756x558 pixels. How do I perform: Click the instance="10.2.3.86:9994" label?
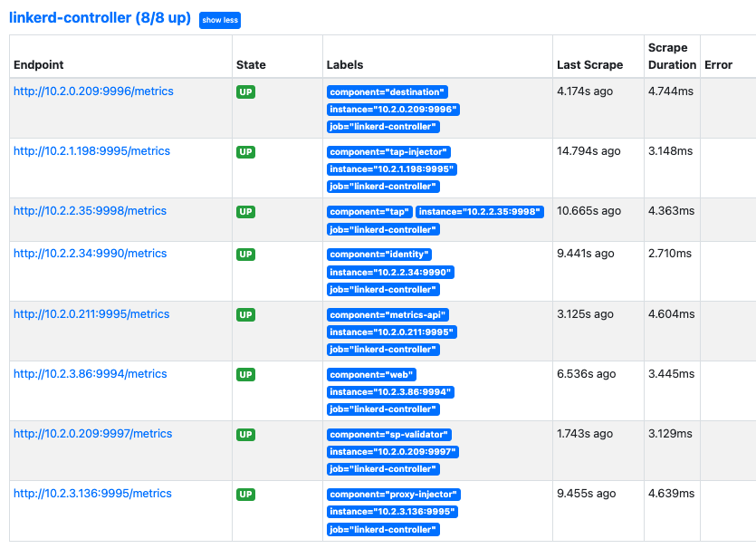pos(390,392)
